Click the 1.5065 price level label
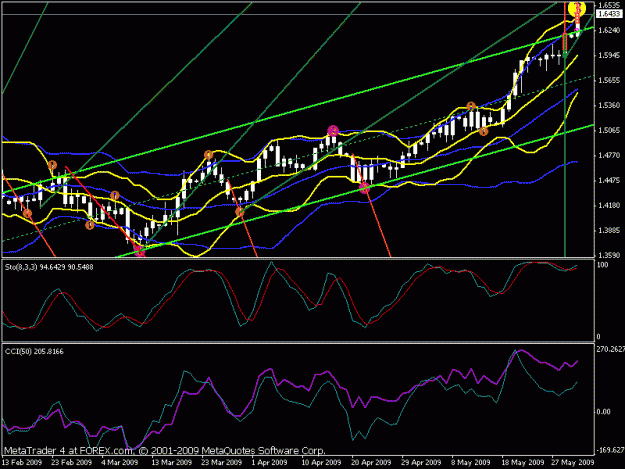 tap(610, 130)
